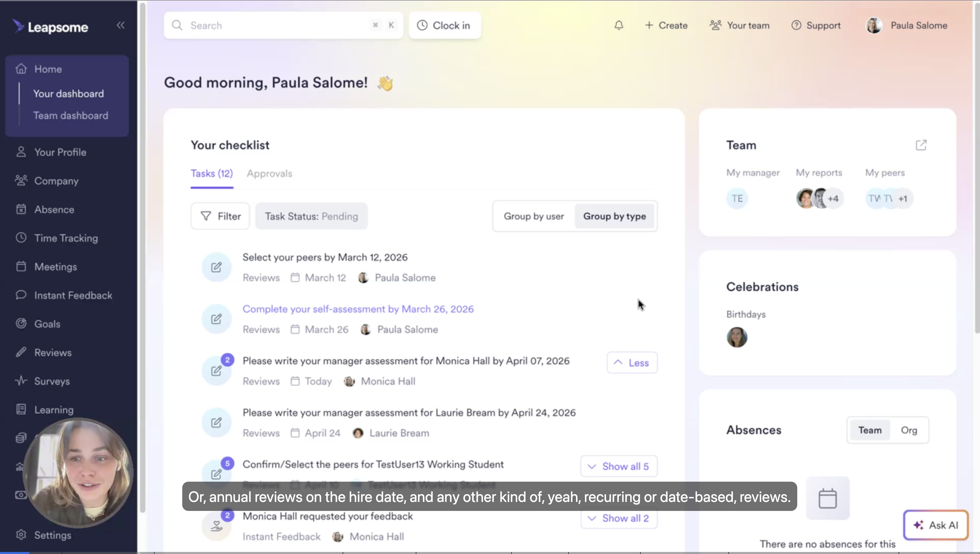Screen dimensions: 980x554
Task: Open notifications bell icon
Action: point(619,25)
